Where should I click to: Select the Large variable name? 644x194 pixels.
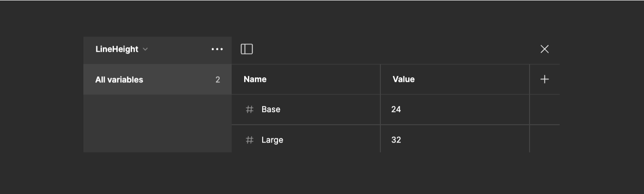coord(272,140)
